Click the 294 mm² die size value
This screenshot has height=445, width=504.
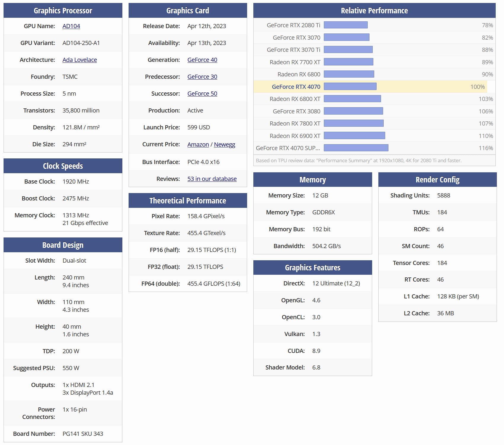(74, 144)
